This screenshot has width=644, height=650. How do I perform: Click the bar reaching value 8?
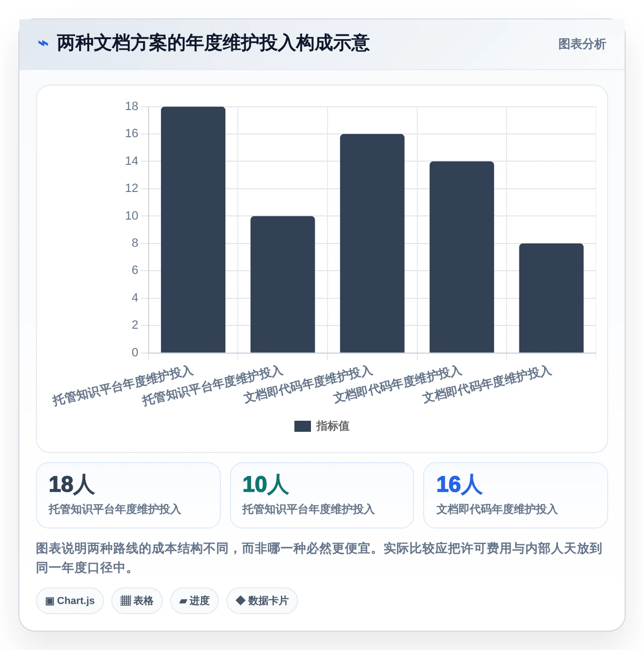click(x=552, y=298)
